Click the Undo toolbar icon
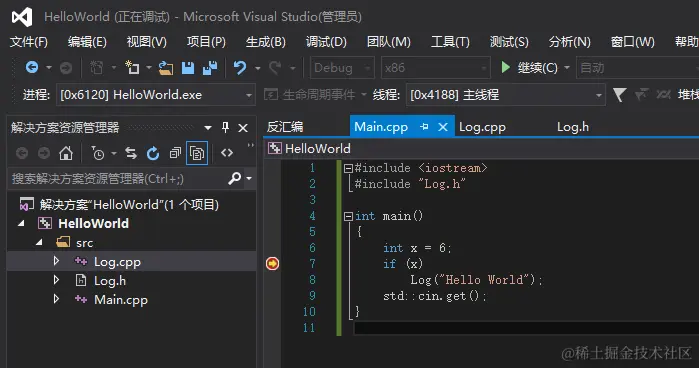Screen dimensions: 699x368 click(240, 68)
